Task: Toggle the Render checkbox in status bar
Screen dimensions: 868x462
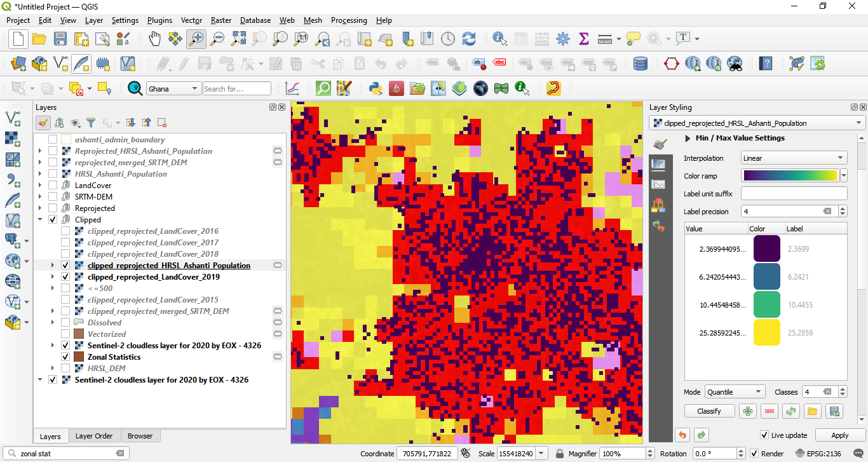Action: pyautogui.click(x=754, y=454)
